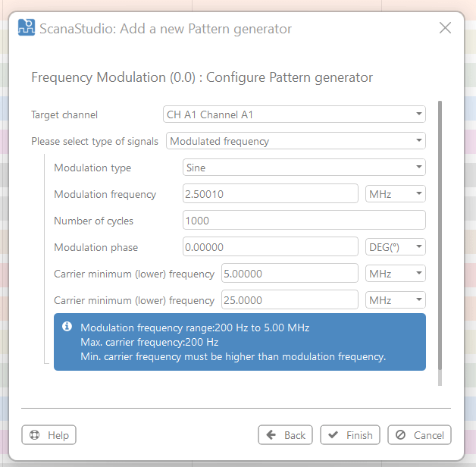Click the 25.0000 carrier frequency field
The width and height of the screenshot is (476, 467).
coord(289,300)
